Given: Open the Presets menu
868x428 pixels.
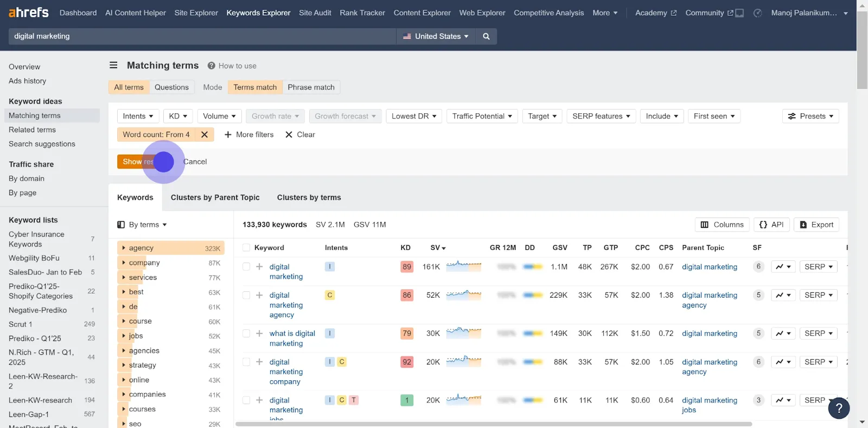Looking at the screenshot, I should tap(810, 116).
